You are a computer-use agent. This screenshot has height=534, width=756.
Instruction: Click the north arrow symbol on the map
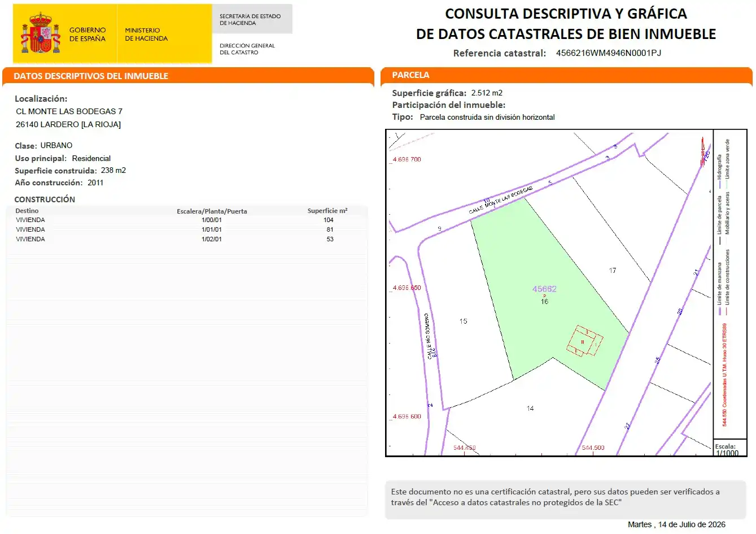[x=704, y=151]
